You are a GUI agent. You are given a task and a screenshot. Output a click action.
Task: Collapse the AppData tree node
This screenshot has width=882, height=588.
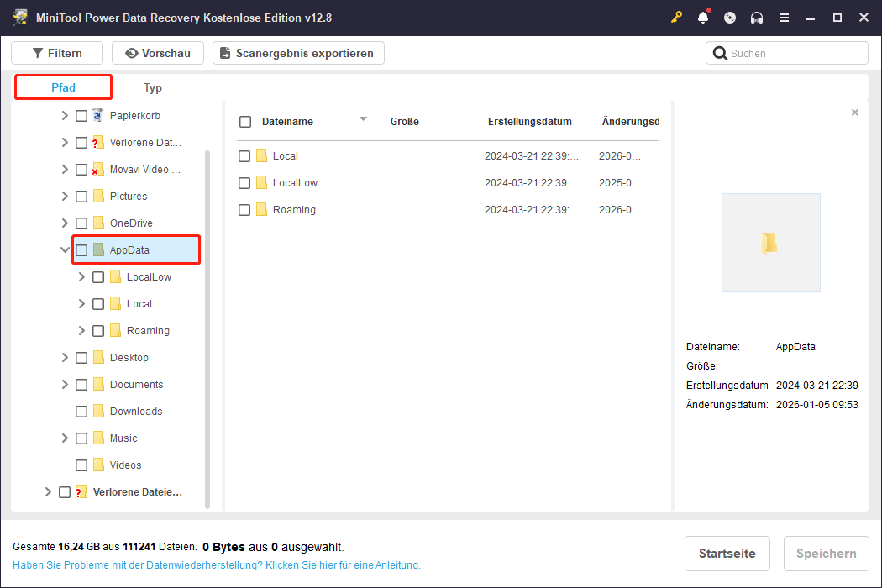(x=65, y=249)
